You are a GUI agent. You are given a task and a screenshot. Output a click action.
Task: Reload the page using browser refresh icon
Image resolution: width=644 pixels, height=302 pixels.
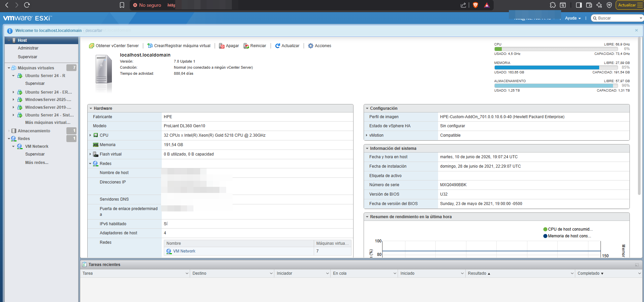point(27,5)
